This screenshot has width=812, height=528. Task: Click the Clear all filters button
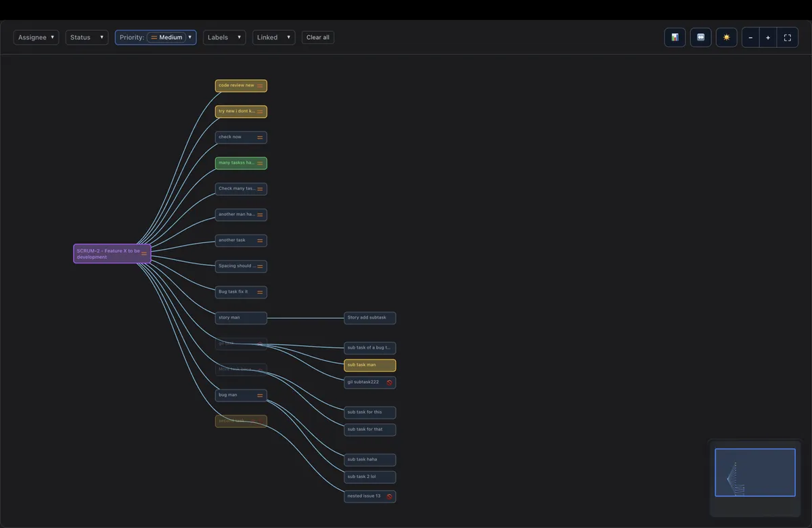tap(318, 37)
